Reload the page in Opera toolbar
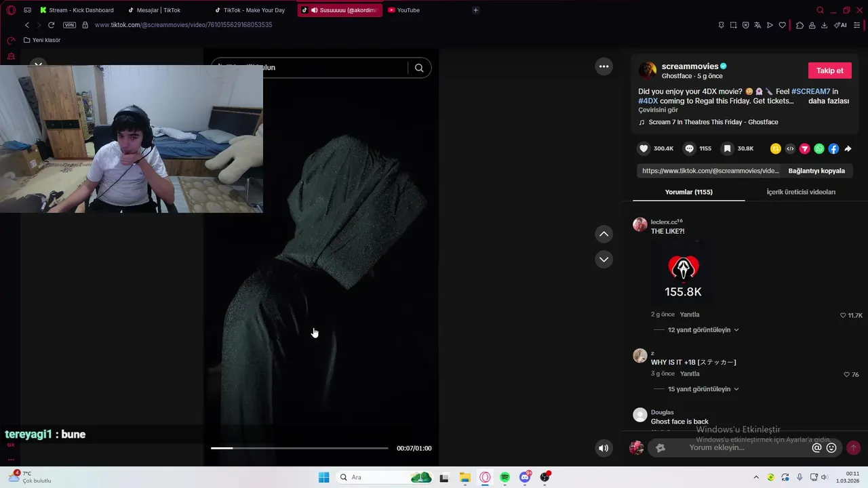868x488 pixels. click(51, 25)
